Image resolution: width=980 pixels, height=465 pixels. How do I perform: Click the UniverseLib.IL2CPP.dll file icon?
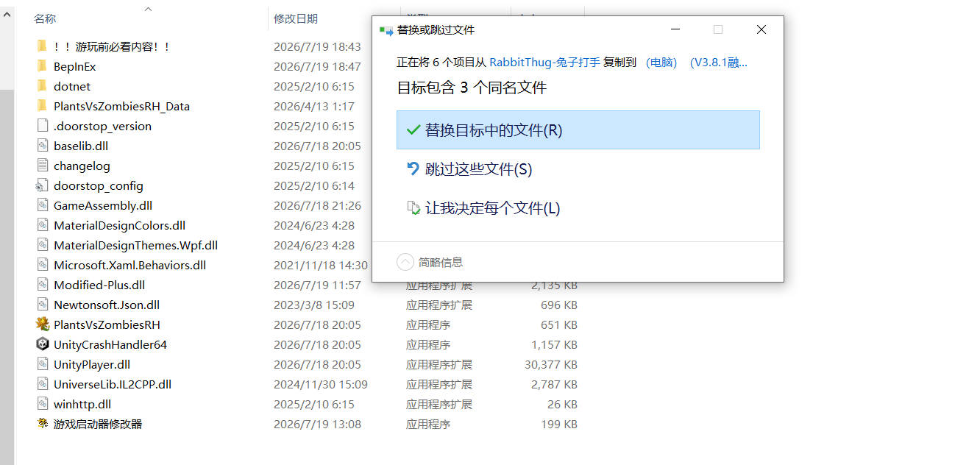pyautogui.click(x=42, y=384)
